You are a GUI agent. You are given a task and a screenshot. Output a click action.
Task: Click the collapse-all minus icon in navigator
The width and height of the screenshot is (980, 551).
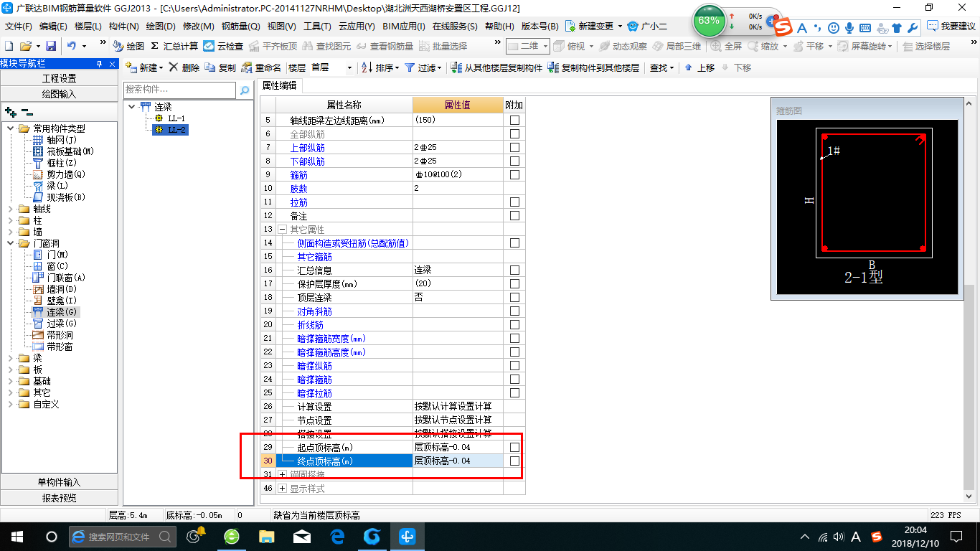(x=27, y=112)
